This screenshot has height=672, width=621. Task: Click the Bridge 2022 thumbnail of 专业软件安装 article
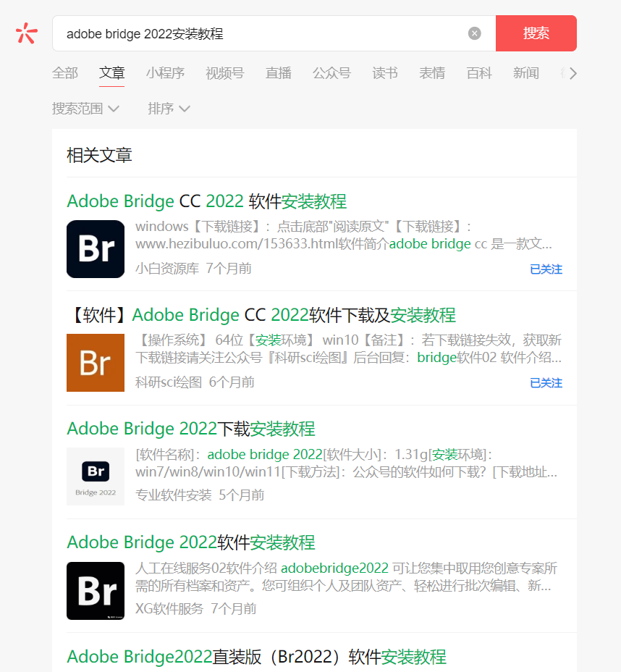click(96, 476)
